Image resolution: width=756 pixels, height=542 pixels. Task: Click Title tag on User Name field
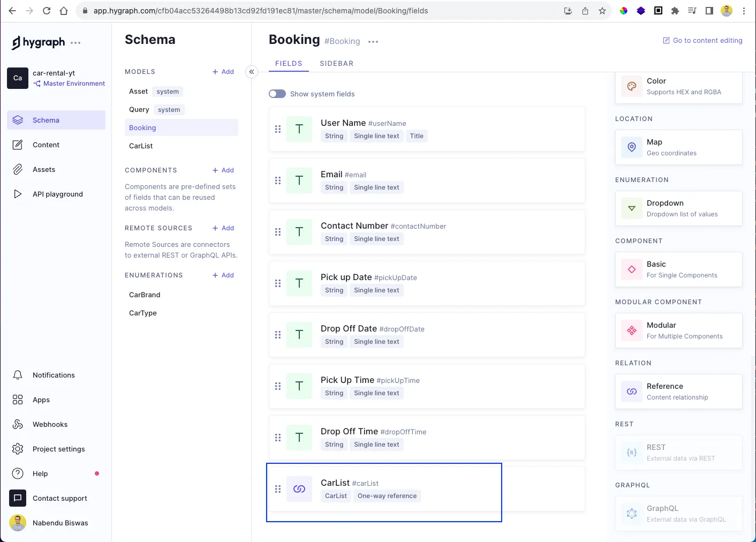point(417,136)
